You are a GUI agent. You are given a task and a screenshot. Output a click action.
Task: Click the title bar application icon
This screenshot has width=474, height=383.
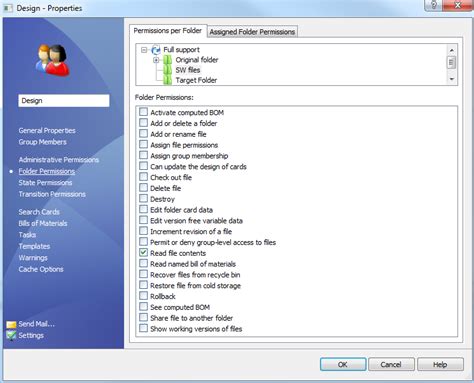coord(8,8)
